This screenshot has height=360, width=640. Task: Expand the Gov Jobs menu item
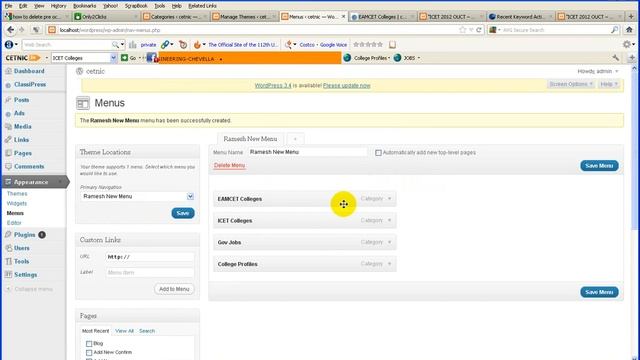[x=389, y=242]
